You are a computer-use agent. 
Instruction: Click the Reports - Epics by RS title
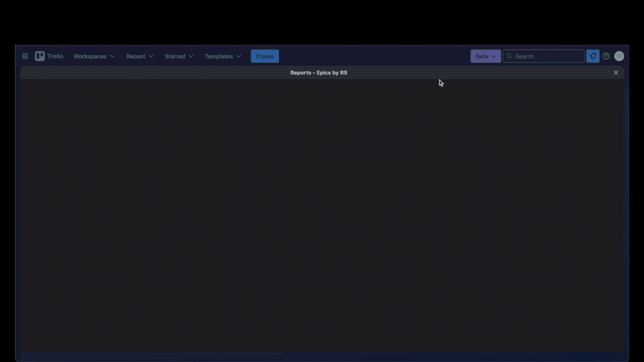click(x=319, y=73)
